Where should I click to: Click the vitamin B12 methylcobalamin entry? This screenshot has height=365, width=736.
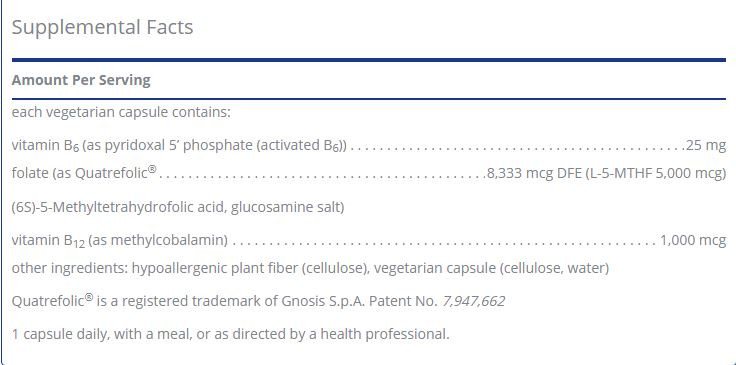120,241
